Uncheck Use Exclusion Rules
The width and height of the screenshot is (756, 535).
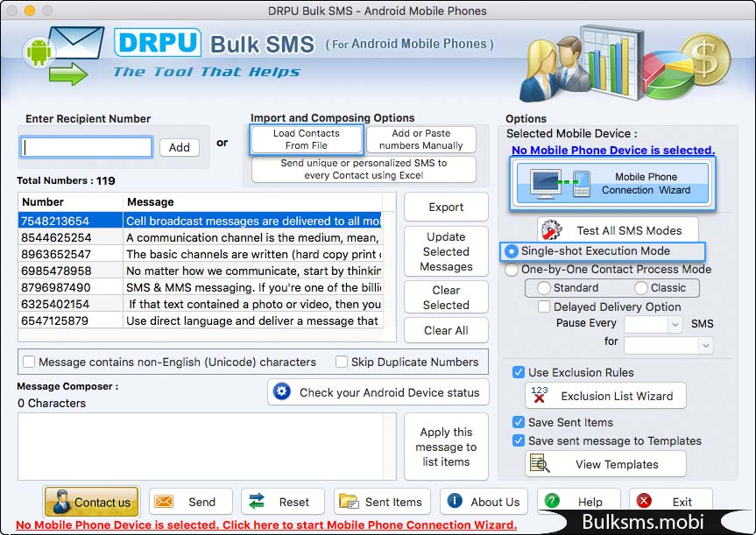pos(519,372)
